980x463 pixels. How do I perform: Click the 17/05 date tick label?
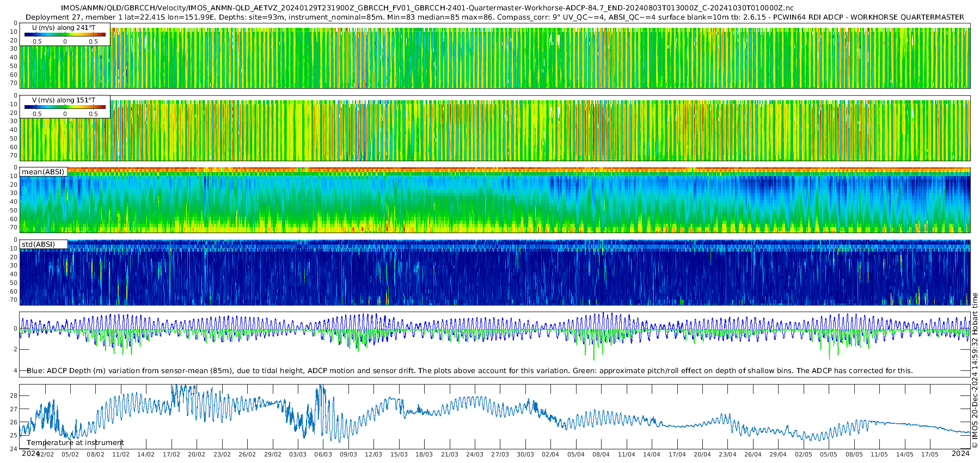930,454
